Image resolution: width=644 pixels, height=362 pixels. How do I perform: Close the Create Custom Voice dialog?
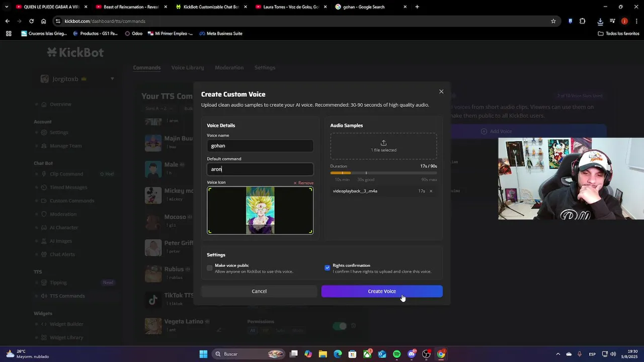(x=441, y=92)
